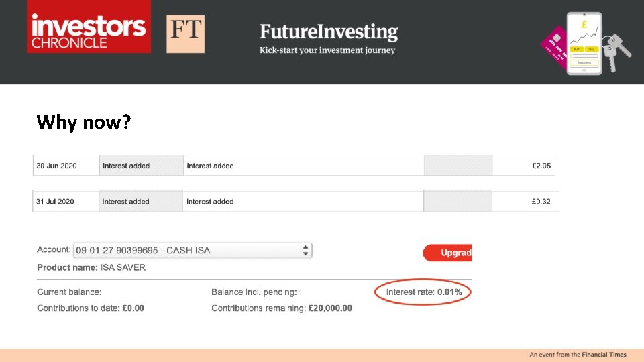The height and width of the screenshot is (362, 644).
Task: Click the Product name ISA SAVER label
Action: pyautogui.click(x=91, y=267)
